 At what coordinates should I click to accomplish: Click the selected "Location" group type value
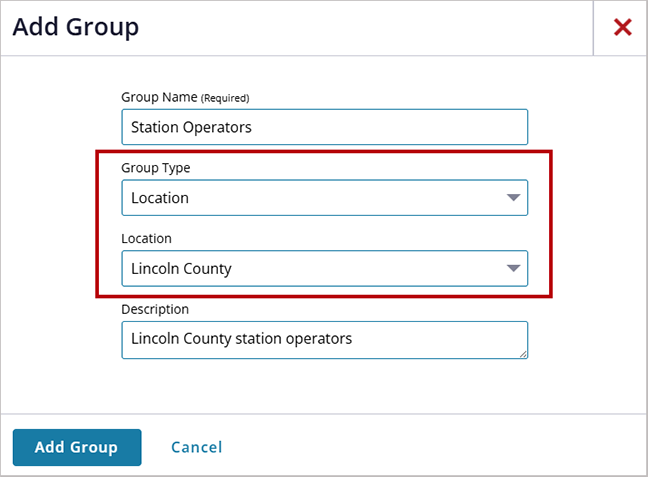pyautogui.click(x=160, y=198)
